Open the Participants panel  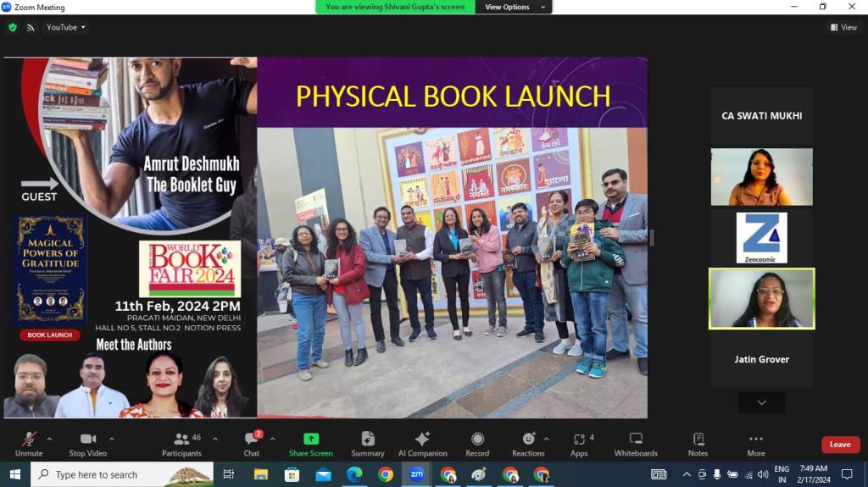click(x=181, y=444)
